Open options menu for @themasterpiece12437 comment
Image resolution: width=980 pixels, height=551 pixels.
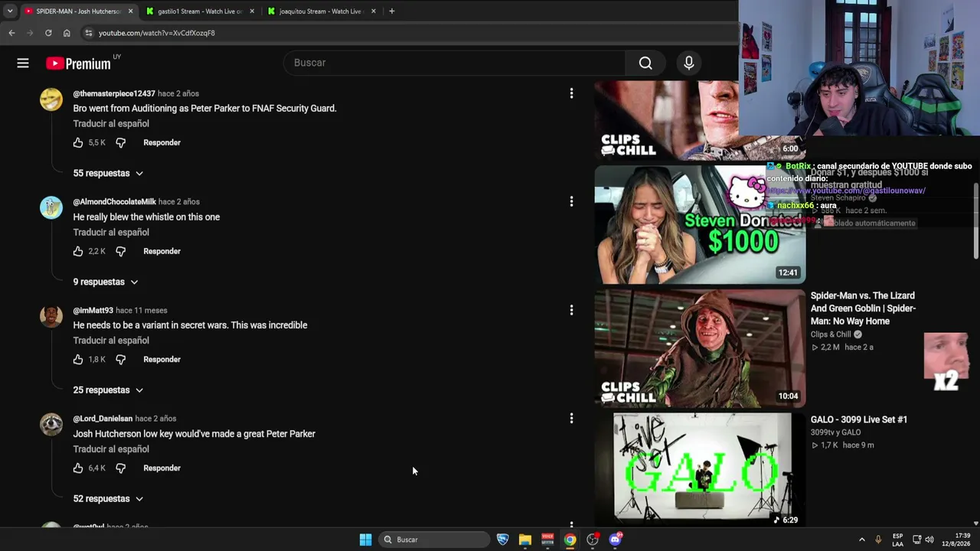click(x=571, y=93)
